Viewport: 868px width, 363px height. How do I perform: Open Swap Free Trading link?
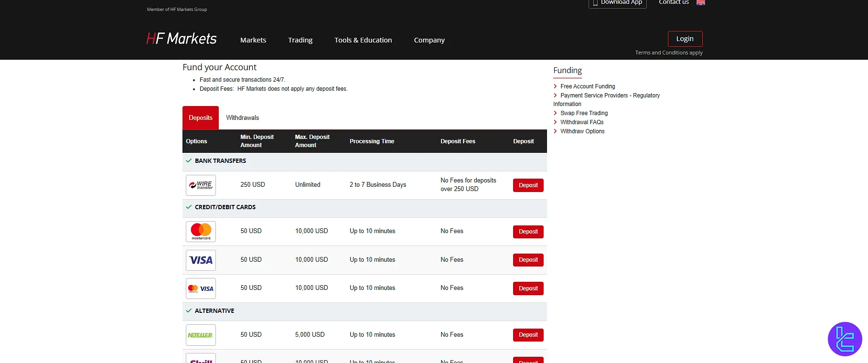tap(584, 113)
